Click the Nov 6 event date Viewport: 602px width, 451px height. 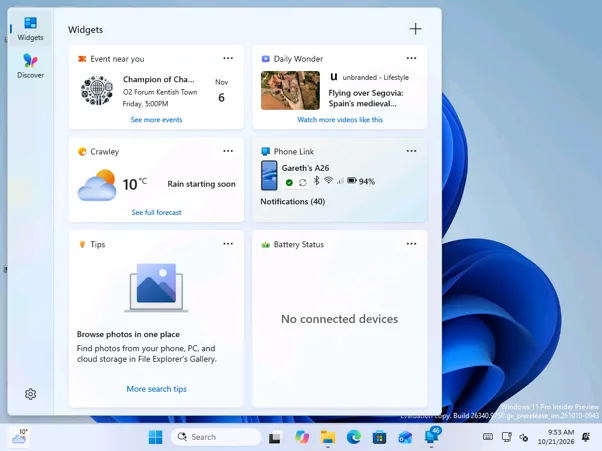coord(221,91)
